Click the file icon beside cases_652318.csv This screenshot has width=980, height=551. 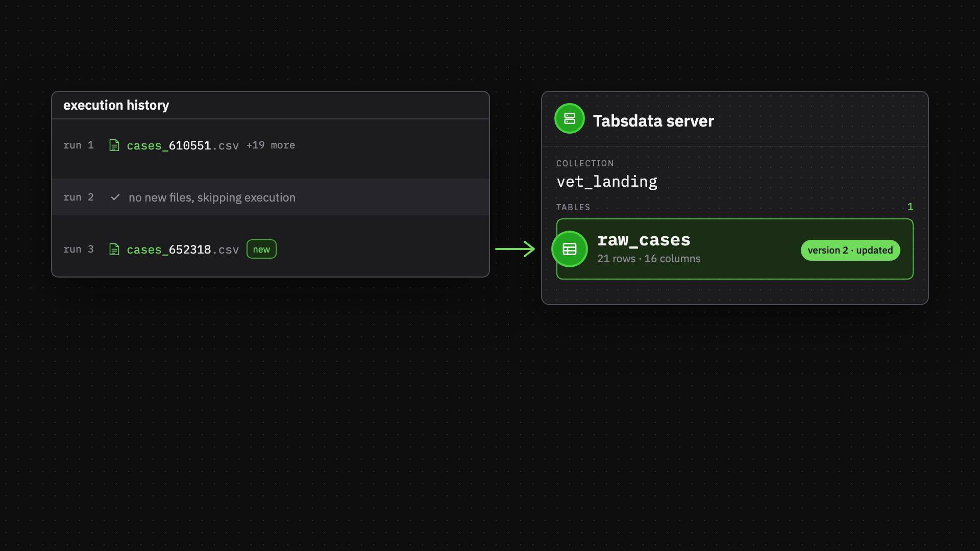pyautogui.click(x=114, y=249)
